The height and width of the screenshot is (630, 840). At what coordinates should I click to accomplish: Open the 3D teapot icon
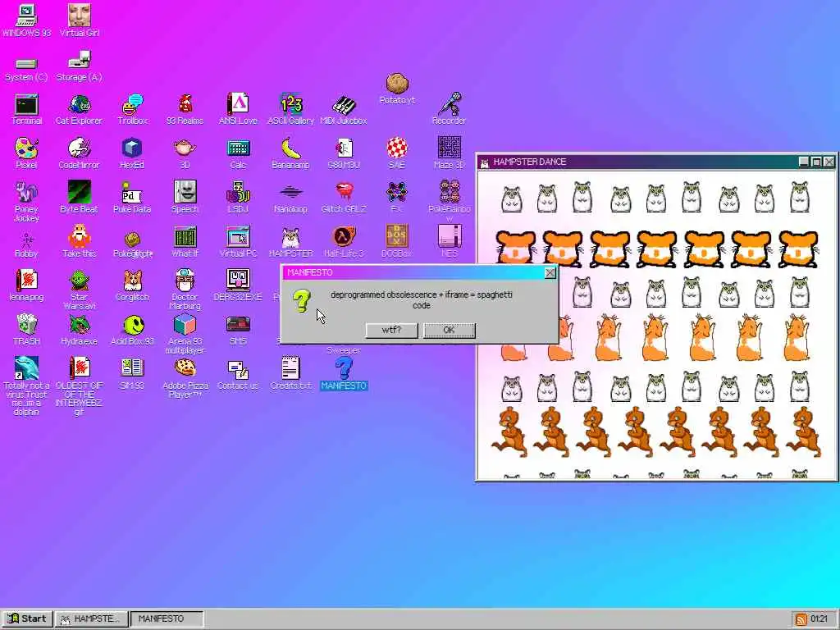point(185,153)
